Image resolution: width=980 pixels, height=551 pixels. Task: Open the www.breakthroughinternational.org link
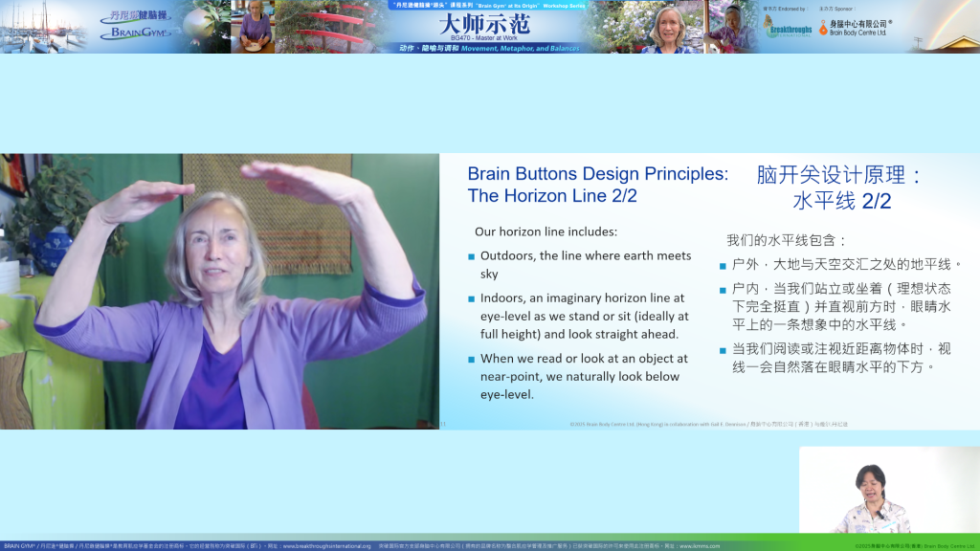click(326, 546)
